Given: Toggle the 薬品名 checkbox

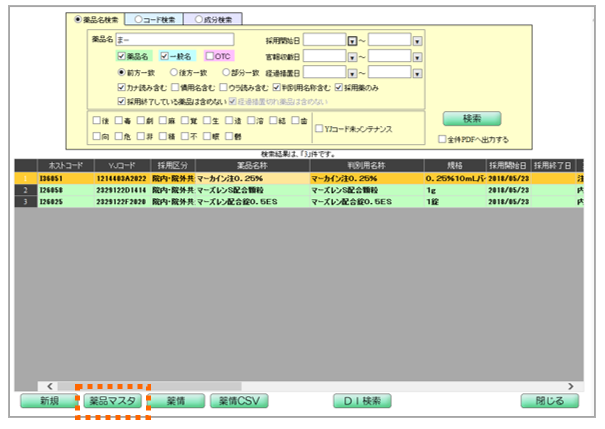Looking at the screenshot, I should 122,56.
